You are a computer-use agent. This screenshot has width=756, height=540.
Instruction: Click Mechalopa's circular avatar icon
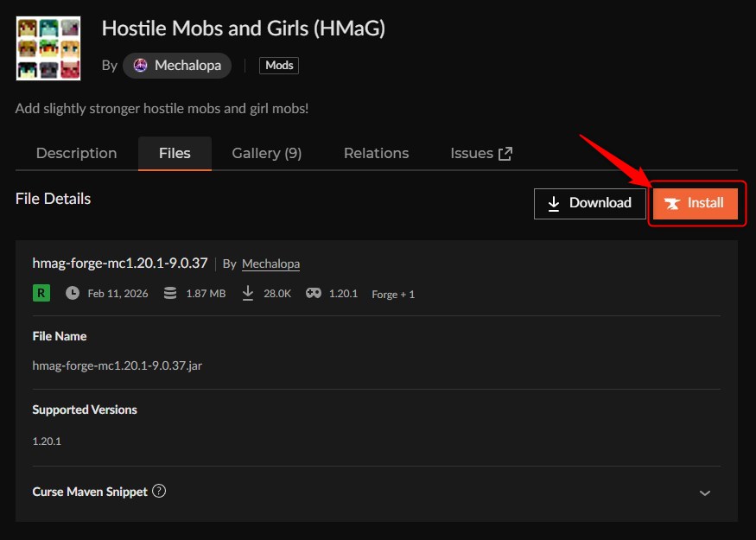click(x=139, y=65)
